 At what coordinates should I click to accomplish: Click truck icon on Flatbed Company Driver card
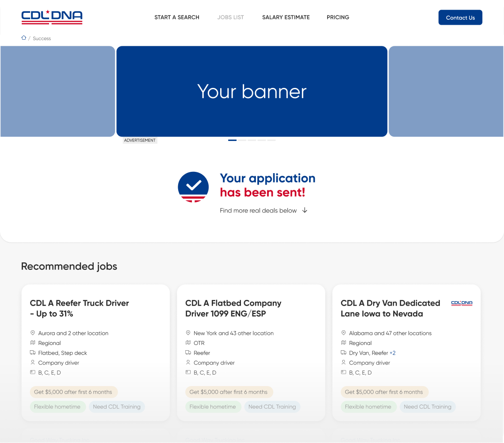click(x=188, y=353)
